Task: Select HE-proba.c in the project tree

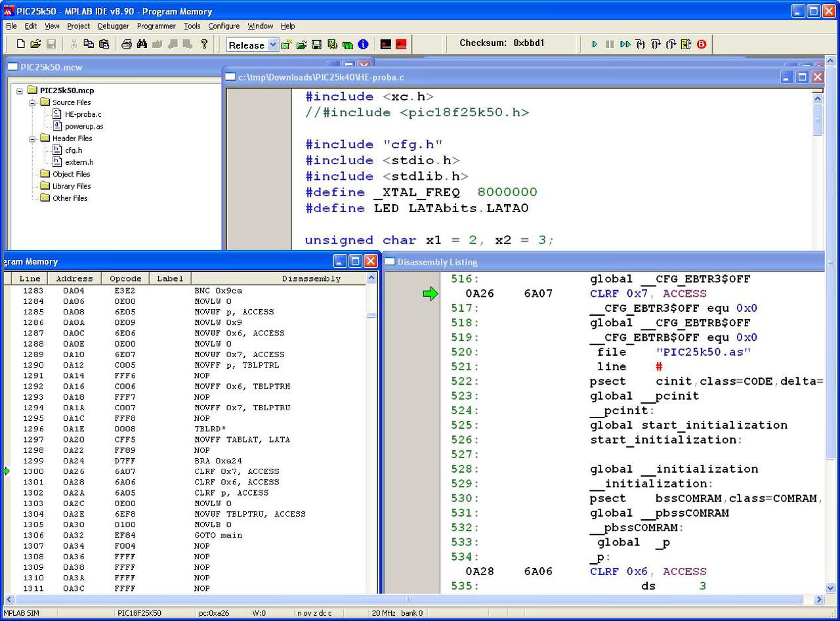Action: pyautogui.click(x=83, y=114)
